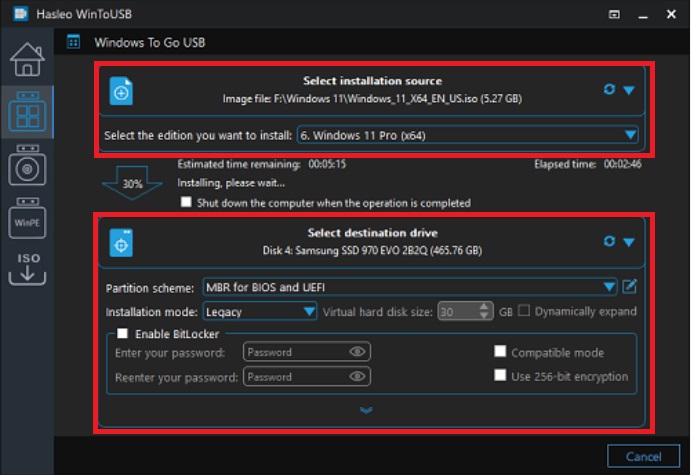
Task: Refresh the destination drive list
Action: pos(609,241)
